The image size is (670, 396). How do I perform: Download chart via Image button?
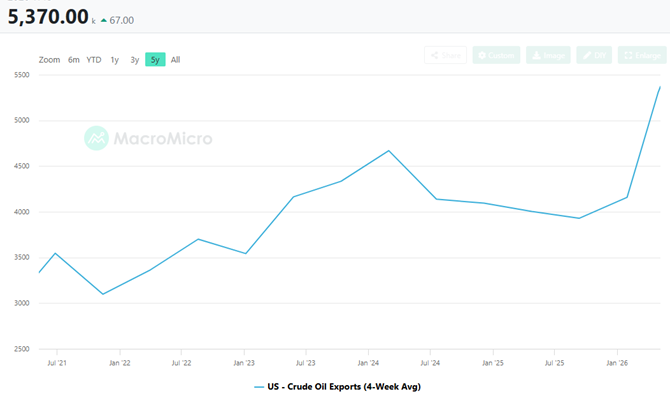548,55
